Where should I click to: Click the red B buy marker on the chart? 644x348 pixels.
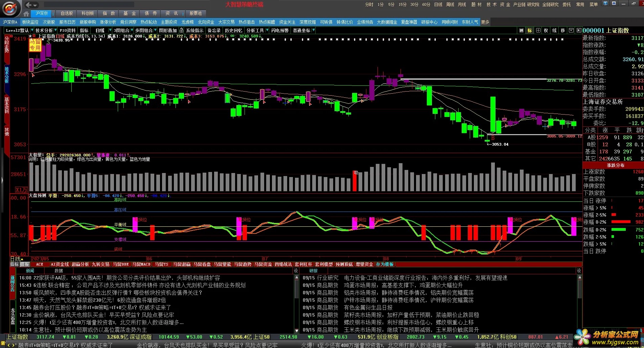[x=493, y=138]
